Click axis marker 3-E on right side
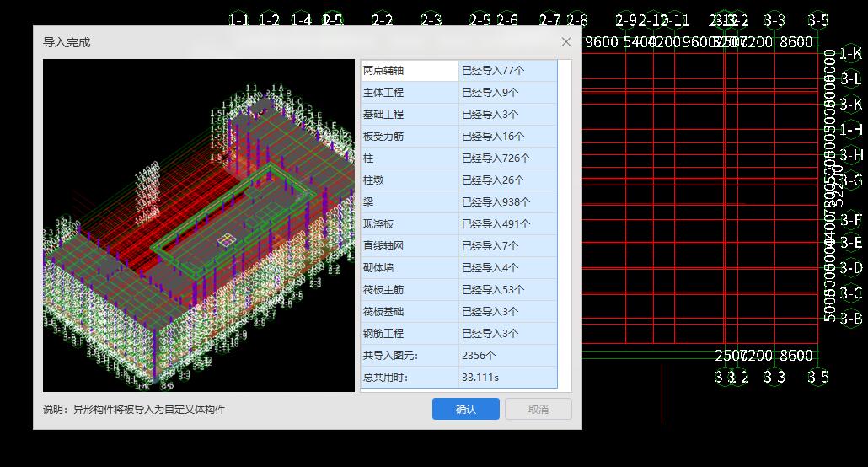The image size is (868, 467). coord(851,243)
